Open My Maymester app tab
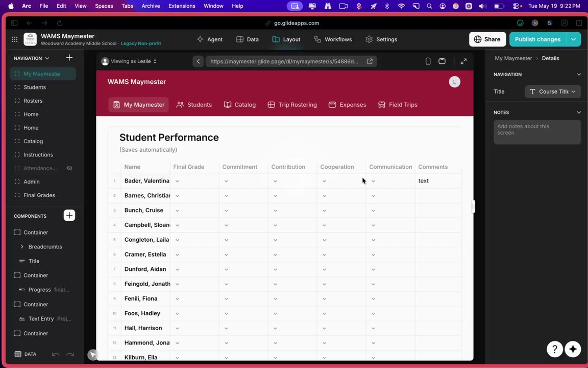Screen dimensions: 588x368 click(139, 105)
